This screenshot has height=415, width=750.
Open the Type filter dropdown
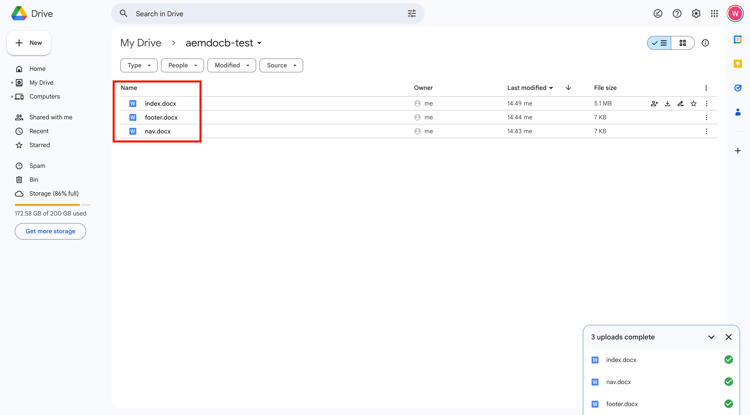139,66
